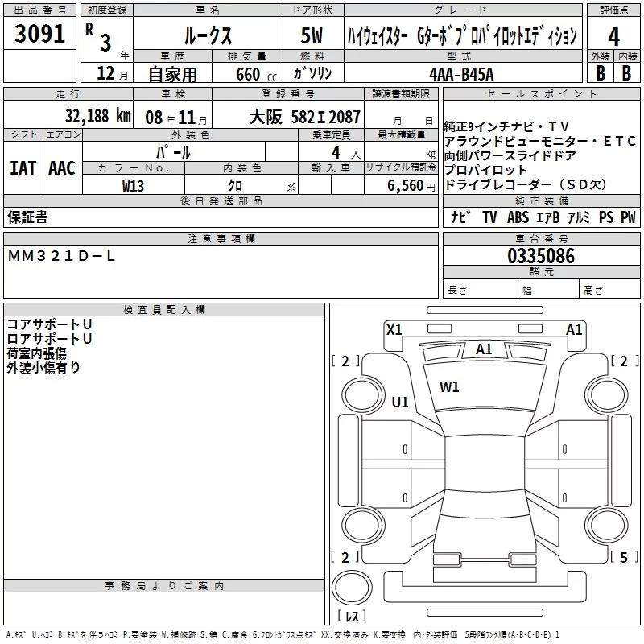Select sales point 純正9インチナビ・TV

[x=506, y=126]
